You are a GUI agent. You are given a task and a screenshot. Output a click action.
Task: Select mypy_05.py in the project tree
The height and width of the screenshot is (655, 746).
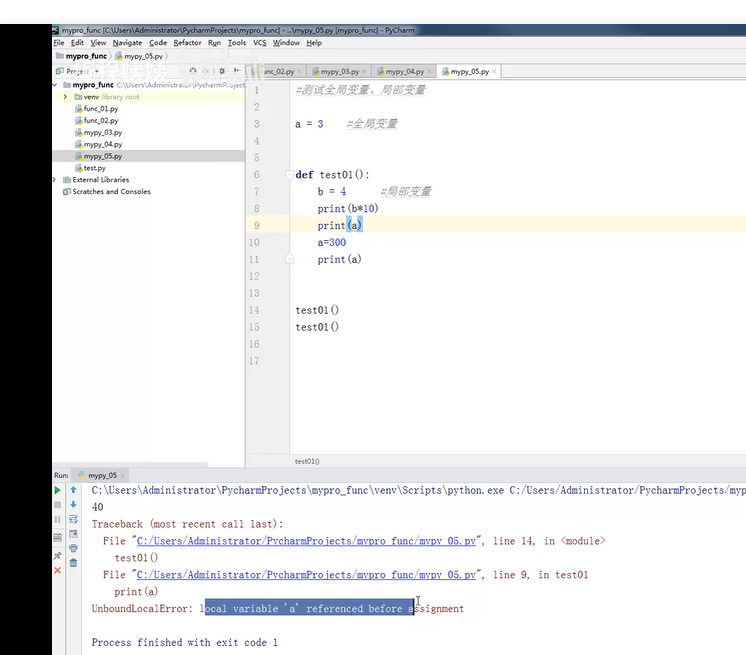(x=98, y=156)
